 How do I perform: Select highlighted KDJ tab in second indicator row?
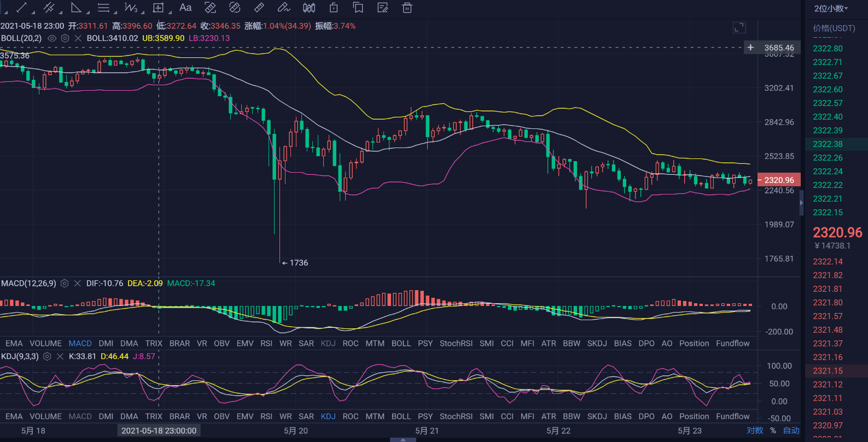(328, 416)
